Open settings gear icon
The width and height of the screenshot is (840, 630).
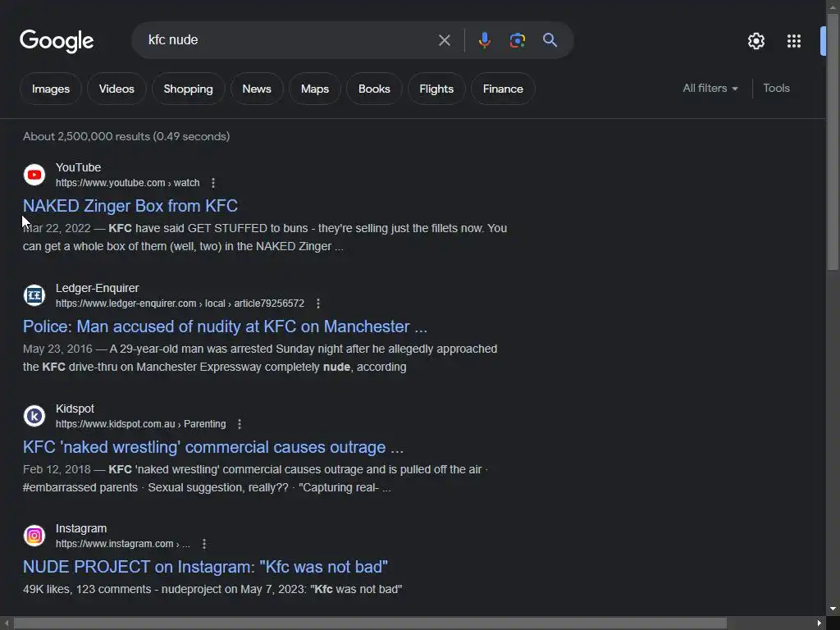pyautogui.click(x=756, y=41)
